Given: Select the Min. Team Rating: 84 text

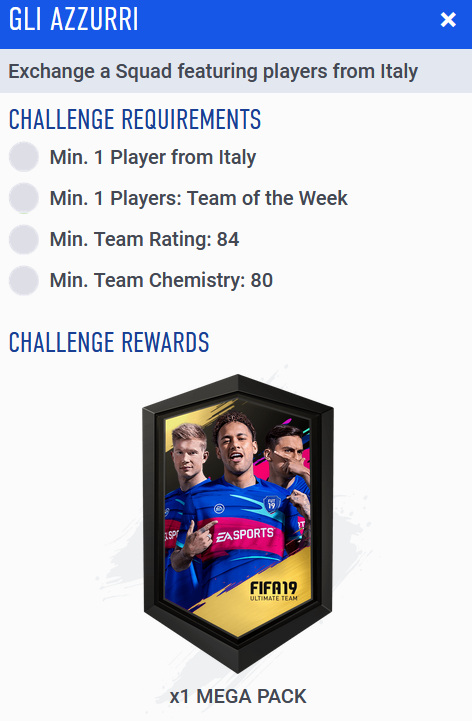Looking at the screenshot, I should (144, 240).
